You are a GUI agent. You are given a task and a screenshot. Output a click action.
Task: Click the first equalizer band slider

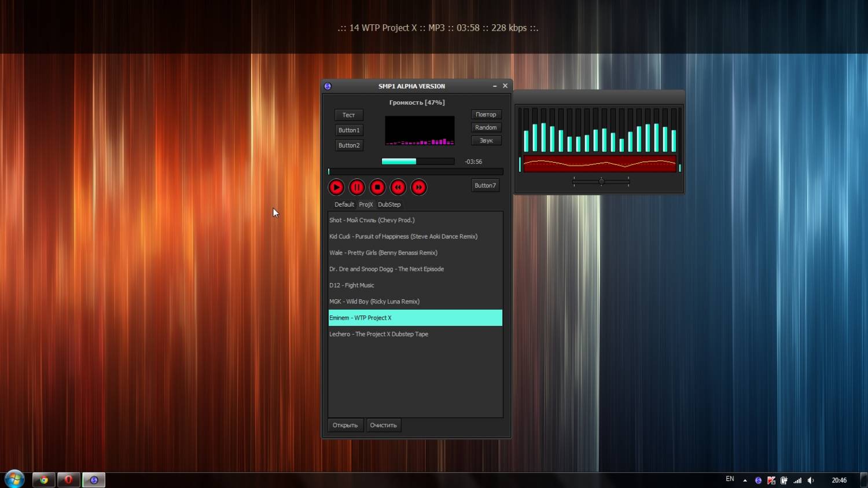point(527,130)
